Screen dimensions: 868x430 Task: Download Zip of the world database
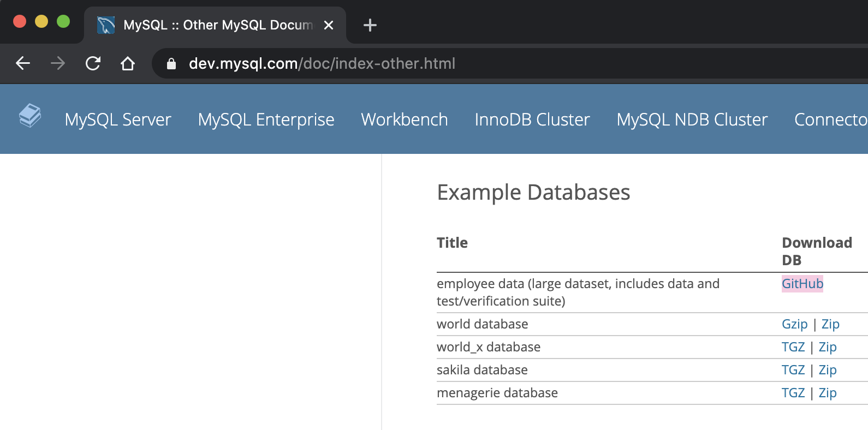tap(830, 324)
